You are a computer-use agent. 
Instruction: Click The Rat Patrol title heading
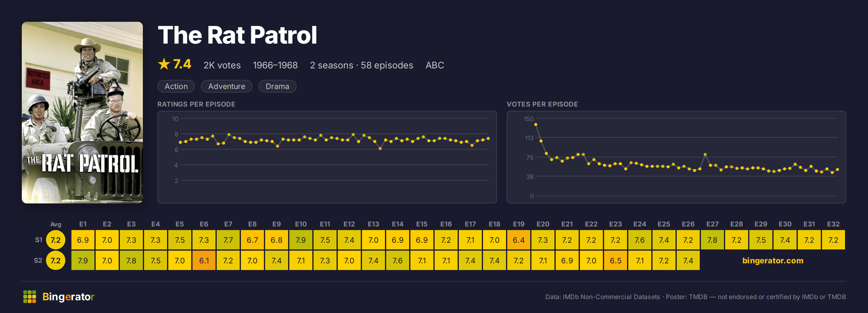[237, 35]
